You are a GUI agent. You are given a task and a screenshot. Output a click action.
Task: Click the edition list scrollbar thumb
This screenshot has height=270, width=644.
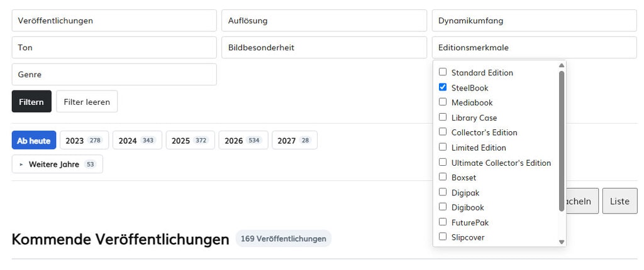[562, 141]
